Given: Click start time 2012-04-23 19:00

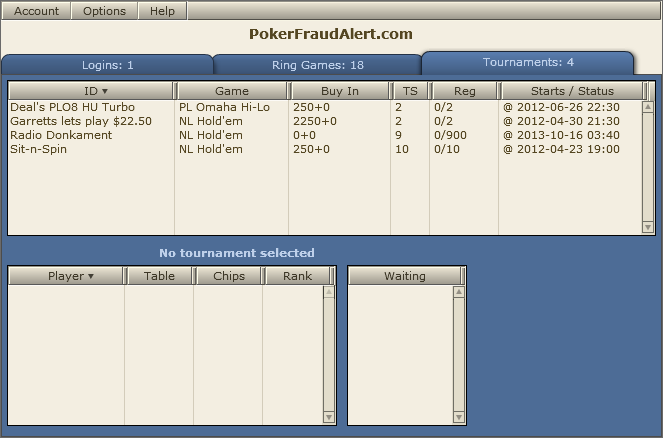Looking at the screenshot, I should [562, 149].
